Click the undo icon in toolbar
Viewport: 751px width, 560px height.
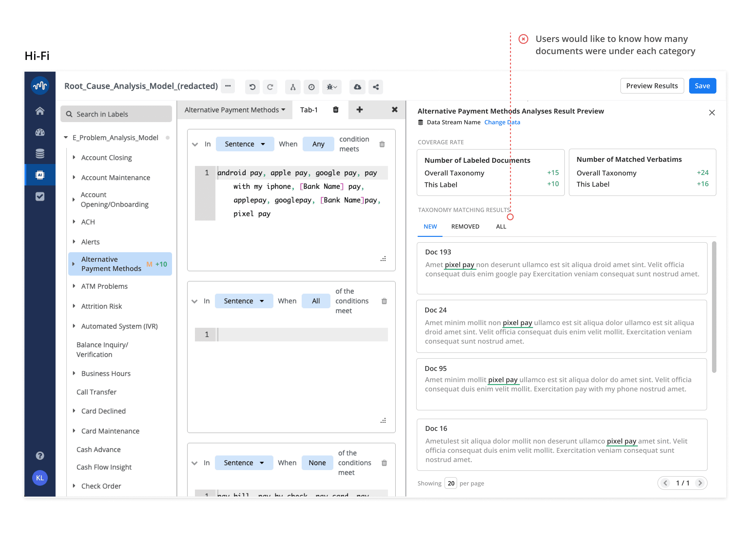point(252,87)
